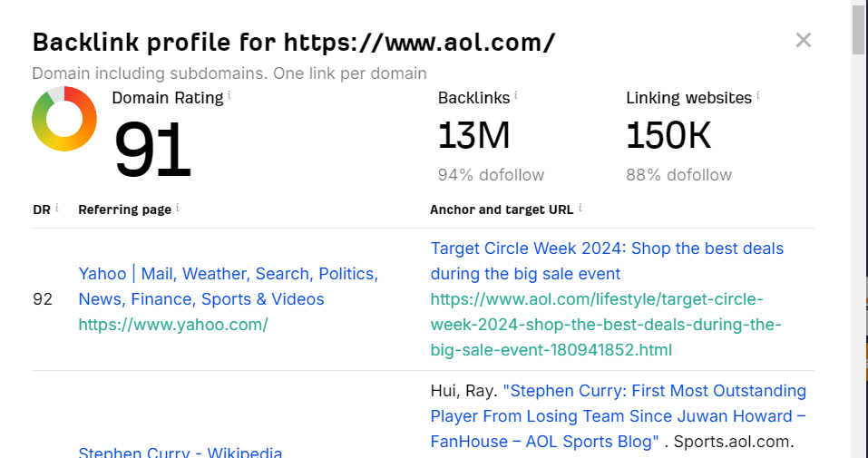This screenshot has height=458, width=868.
Task: Click the info icon beside Referring page
Action: [178, 208]
